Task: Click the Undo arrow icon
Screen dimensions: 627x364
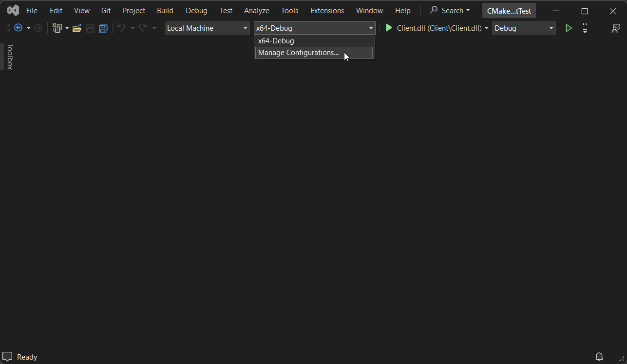Action: tap(121, 28)
